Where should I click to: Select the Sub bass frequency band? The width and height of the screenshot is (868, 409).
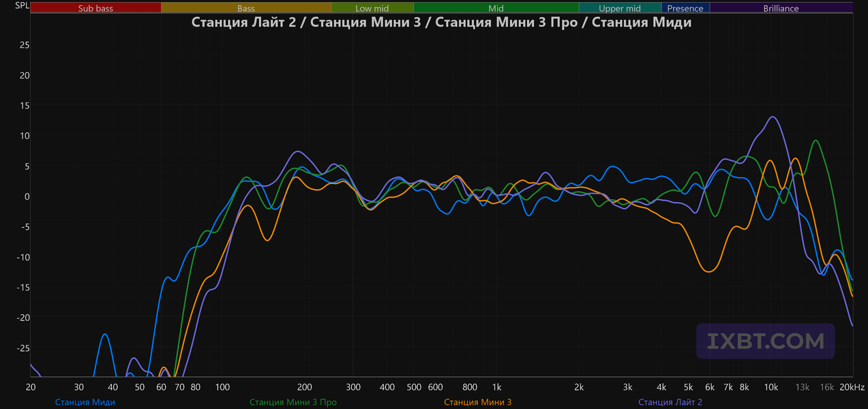95,8
